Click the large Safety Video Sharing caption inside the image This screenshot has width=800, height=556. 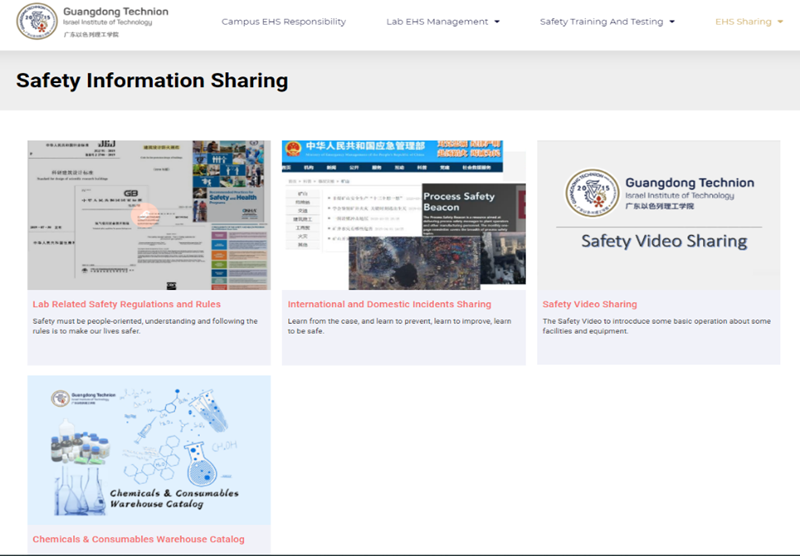(x=664, y=241)
